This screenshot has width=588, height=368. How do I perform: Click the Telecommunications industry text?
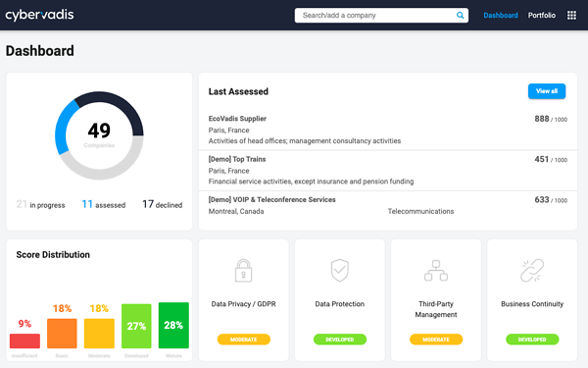click(420, 211)
